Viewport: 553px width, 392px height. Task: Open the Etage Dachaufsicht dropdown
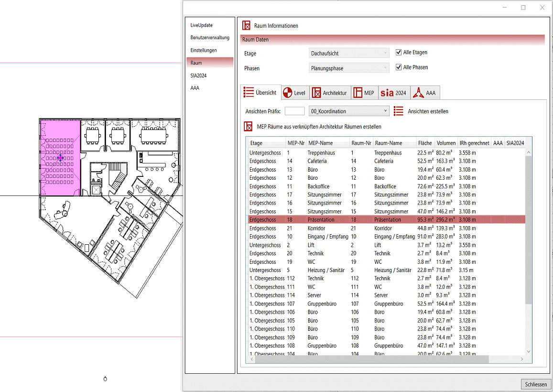[349, 54]
